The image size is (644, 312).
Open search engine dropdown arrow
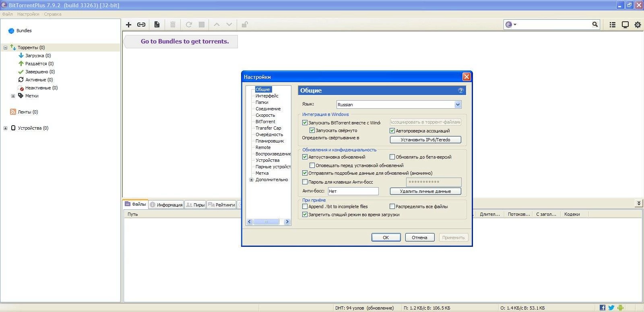515,25
